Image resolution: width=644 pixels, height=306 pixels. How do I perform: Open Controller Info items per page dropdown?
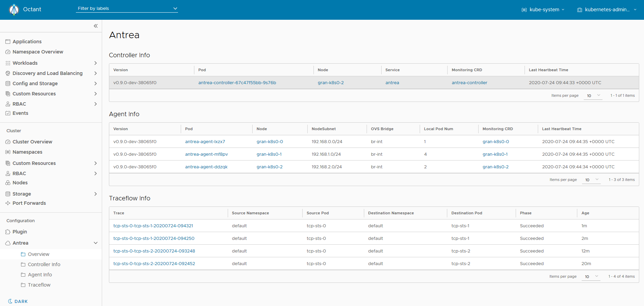(x=593, y=96)
